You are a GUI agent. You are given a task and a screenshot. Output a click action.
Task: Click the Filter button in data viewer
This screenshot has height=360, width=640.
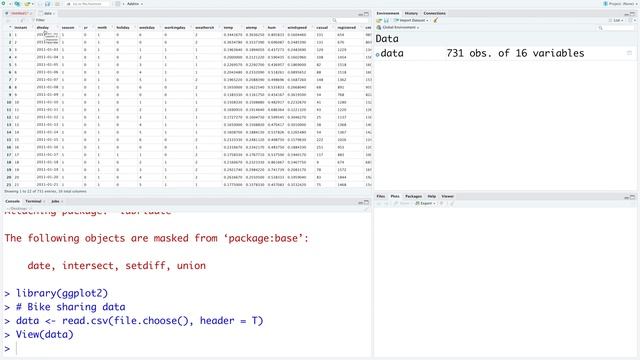pyautogui.click(x=38, y=20)
